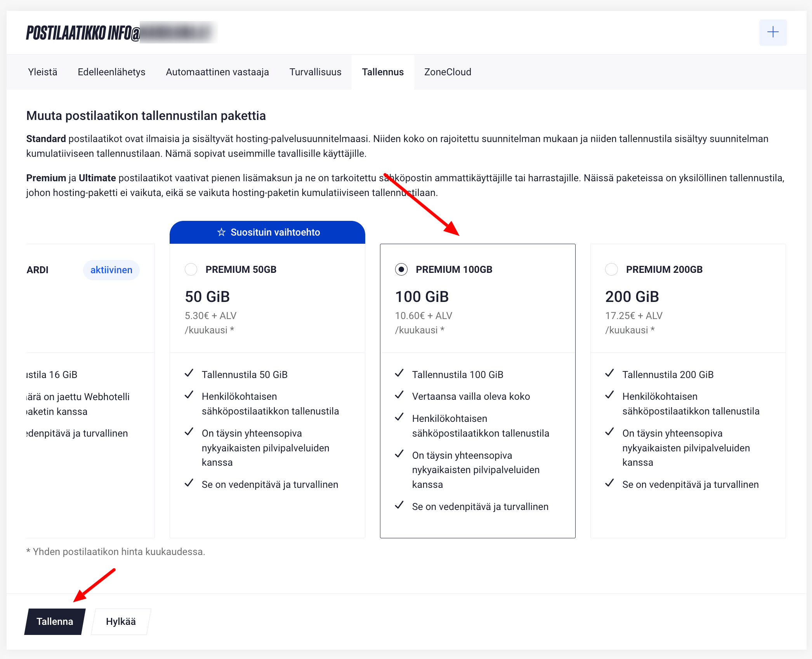Click the Tallenna button
The width and height of the screenshot is (812, 659).
pos(55,621)
